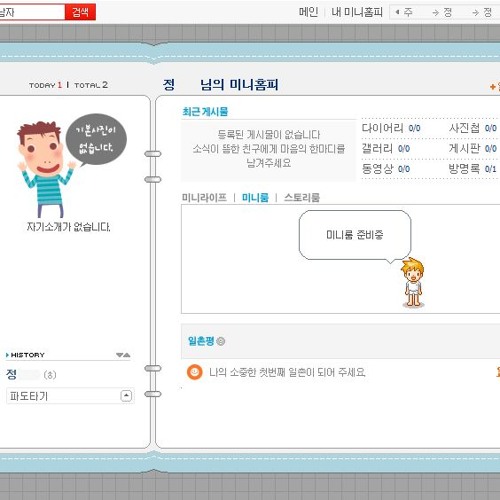Image resolution: width=500 pixels, height=500 pixels.
Task: Open the 파도타기 dropdown arrow
Action: [x=126, y=396]
